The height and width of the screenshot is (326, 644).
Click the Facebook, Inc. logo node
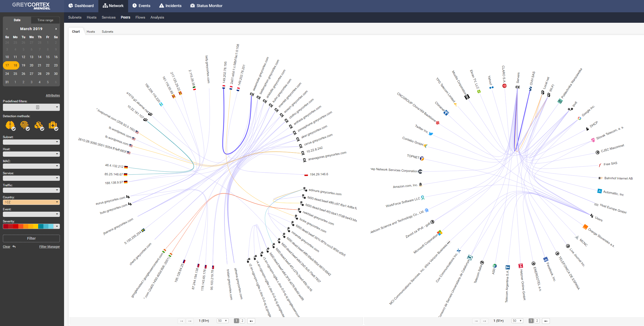(546, 259)
